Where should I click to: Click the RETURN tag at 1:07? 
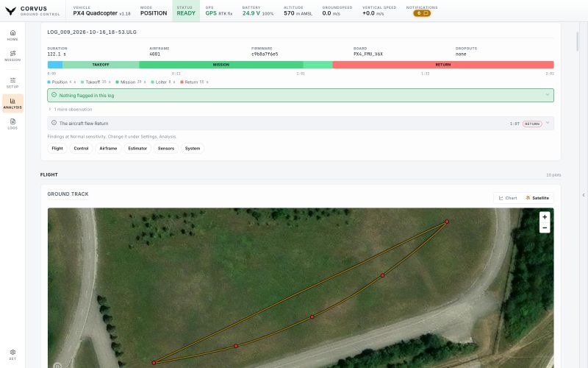[x=532, y=124]
